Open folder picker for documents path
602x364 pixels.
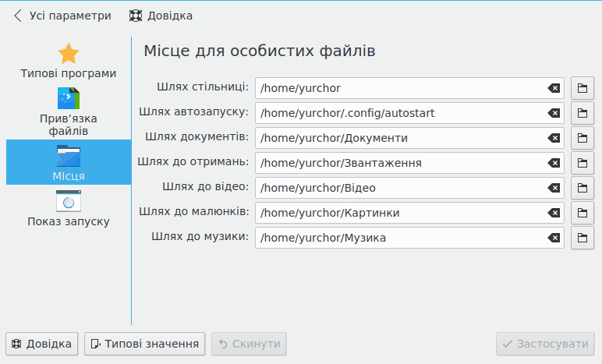[582, 138]
